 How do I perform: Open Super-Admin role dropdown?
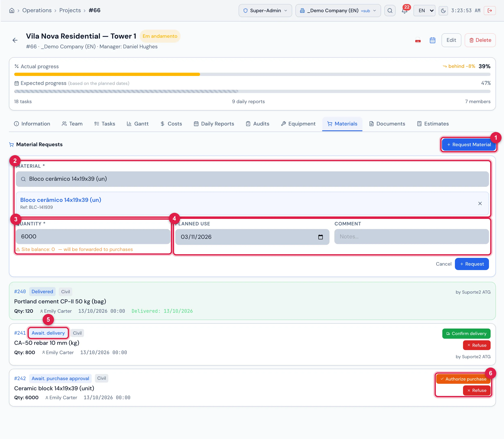(265, 11)
